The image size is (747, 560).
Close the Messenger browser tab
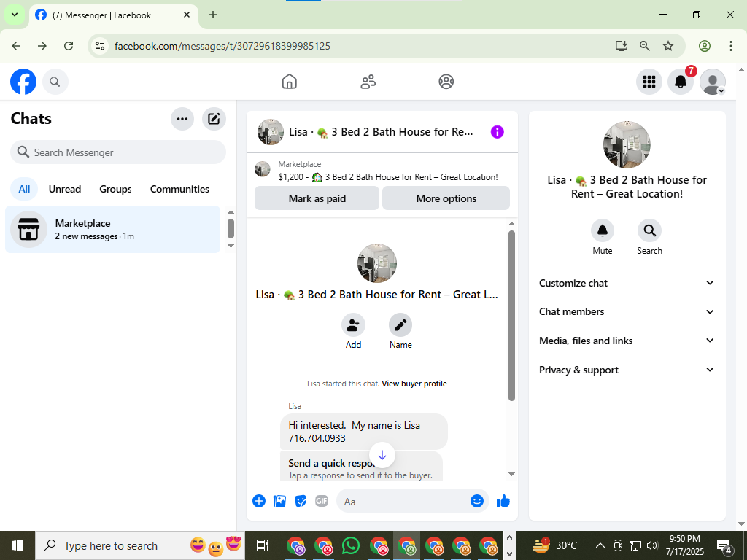187,15
